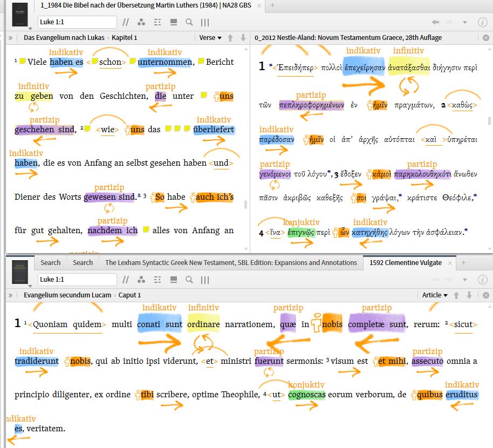
Task: Jump to next article in Vulgate
Action: point(469,295)
